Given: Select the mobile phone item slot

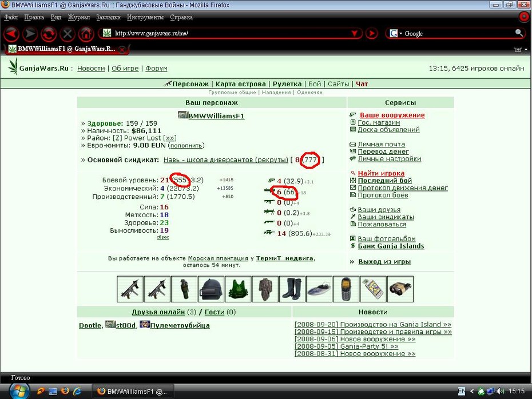Looking at the screenshot, I should (x=347, y=289).
